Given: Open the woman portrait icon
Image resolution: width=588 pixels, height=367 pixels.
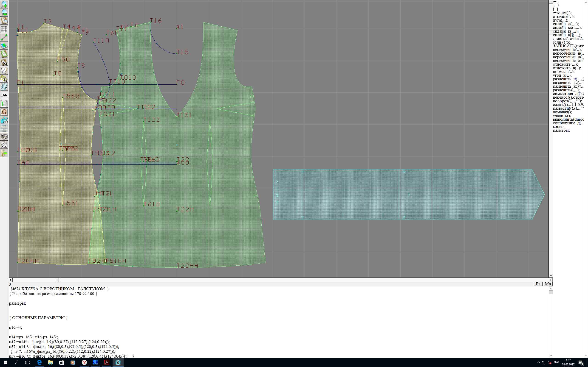Looking at the screenshot, I should pos(4,112).
